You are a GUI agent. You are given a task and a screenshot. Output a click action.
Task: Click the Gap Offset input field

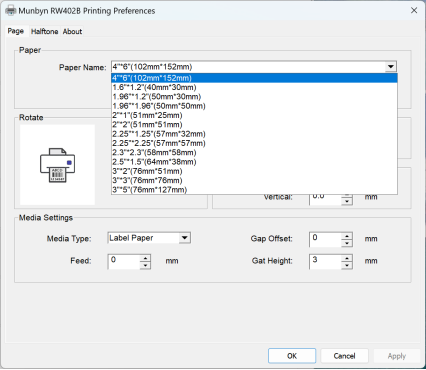(x=325, y=239)
